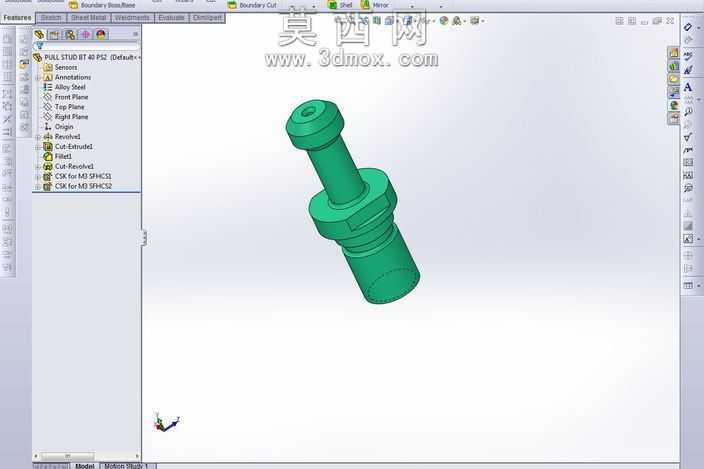Select the Sensors folder
This screenshot has width=704, height=469.
pos(60,67)
